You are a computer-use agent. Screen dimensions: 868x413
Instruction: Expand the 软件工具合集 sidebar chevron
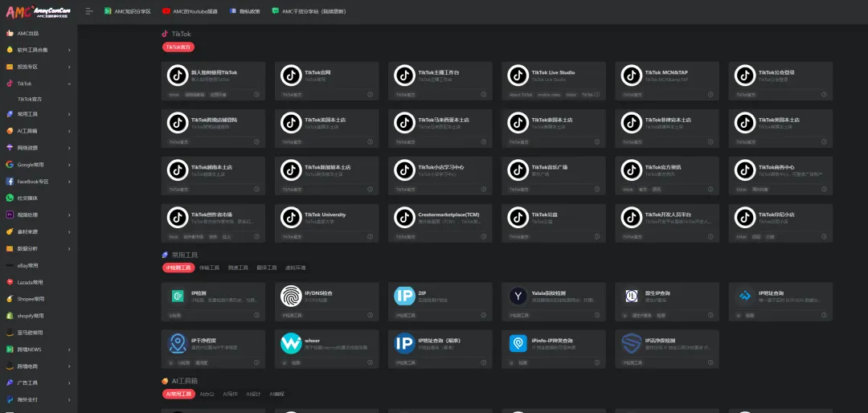pyautogui.click(x=69, y=51)
